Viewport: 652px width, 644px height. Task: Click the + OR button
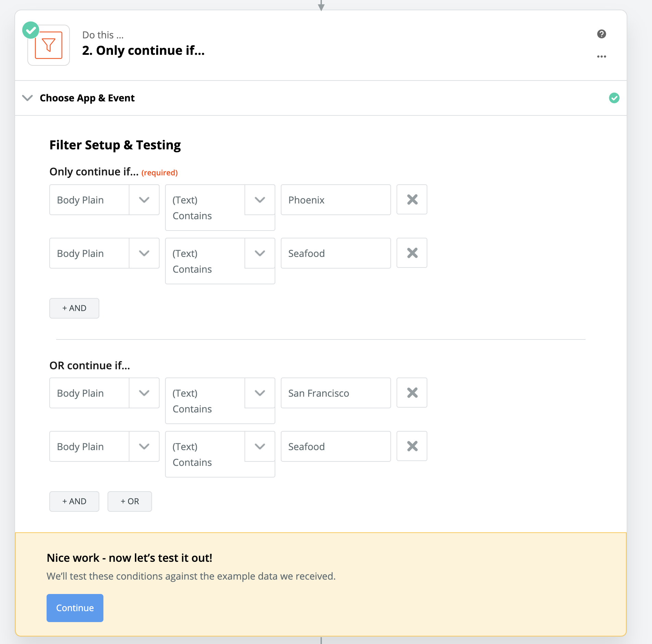click(130, 501)
